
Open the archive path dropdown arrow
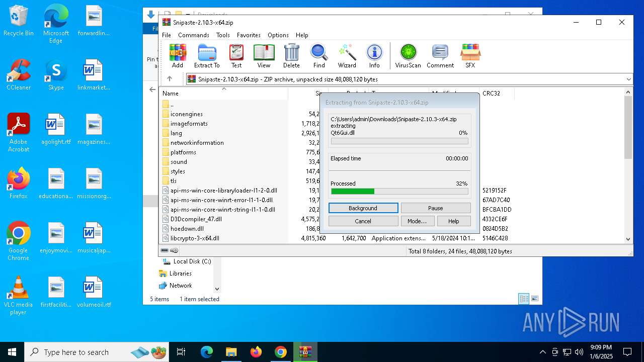tap(629, 79)
